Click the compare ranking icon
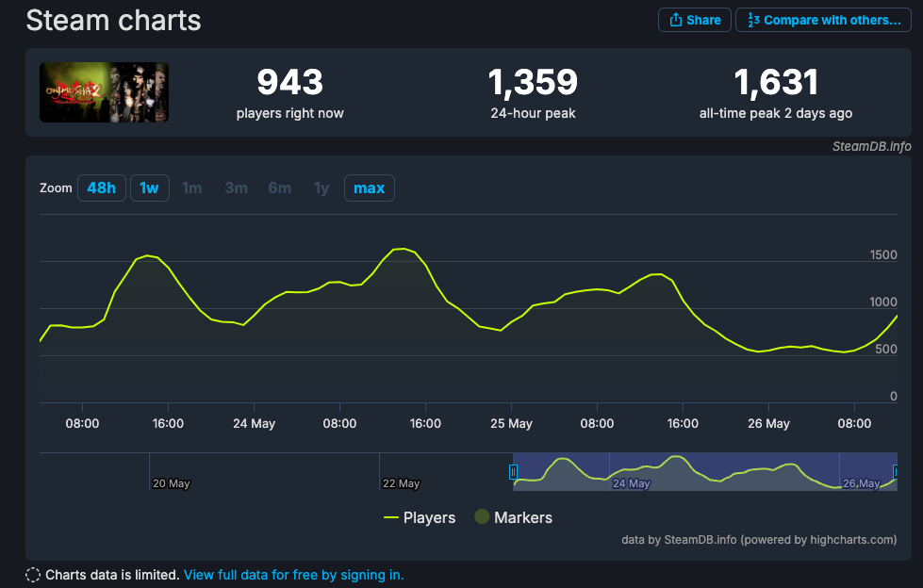This screenshot has width=923, height=588. [x=753, y=20]
